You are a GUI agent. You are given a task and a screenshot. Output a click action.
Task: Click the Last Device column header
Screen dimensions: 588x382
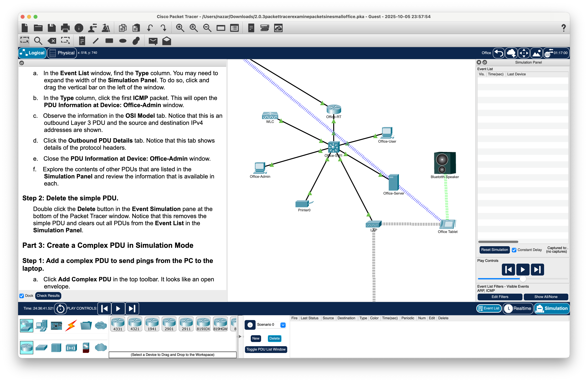516,74
